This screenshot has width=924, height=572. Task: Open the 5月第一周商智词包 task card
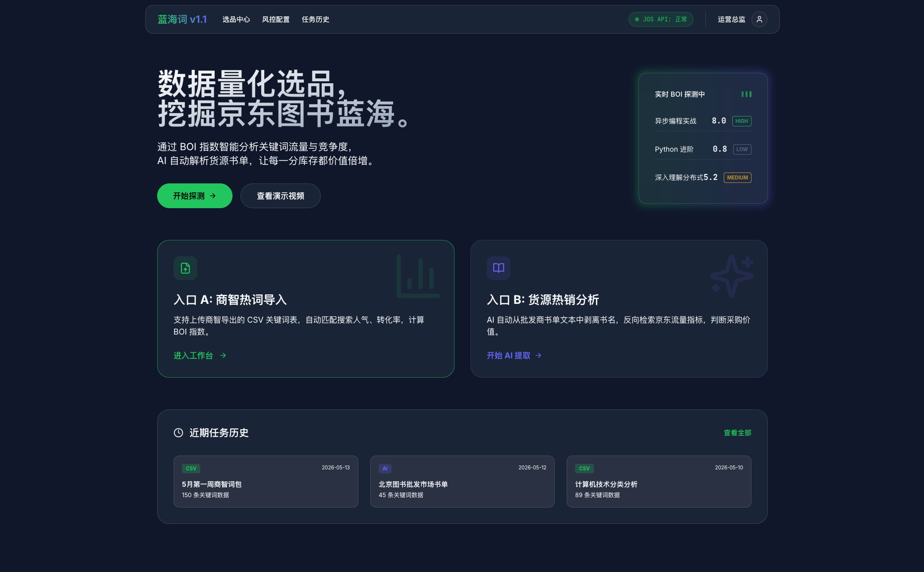click(266, 481)
